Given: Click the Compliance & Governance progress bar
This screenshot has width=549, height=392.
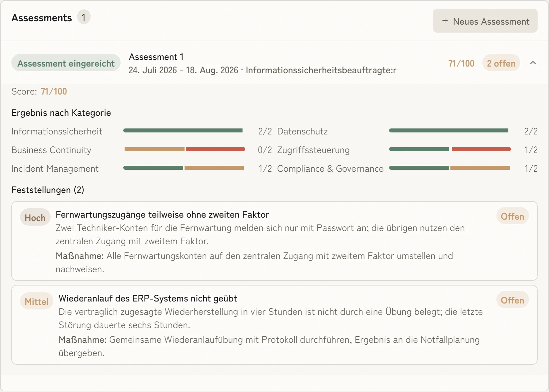Looking at the screenshot, I should pos(449,168).
